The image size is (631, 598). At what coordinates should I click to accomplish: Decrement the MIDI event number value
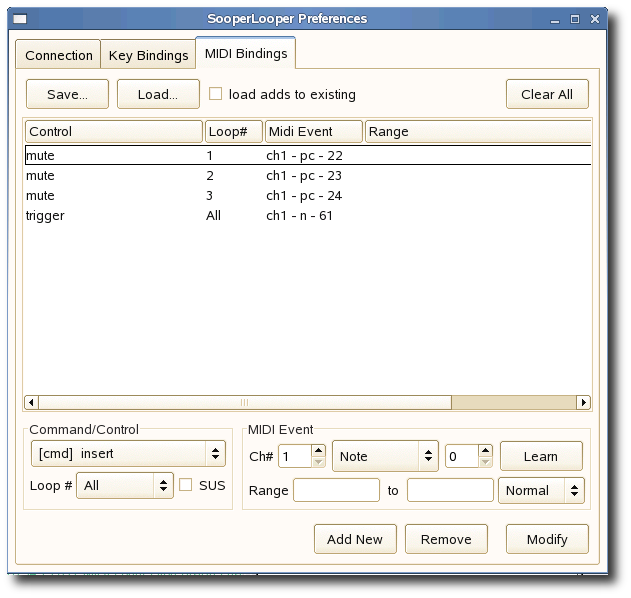[485, 462]
